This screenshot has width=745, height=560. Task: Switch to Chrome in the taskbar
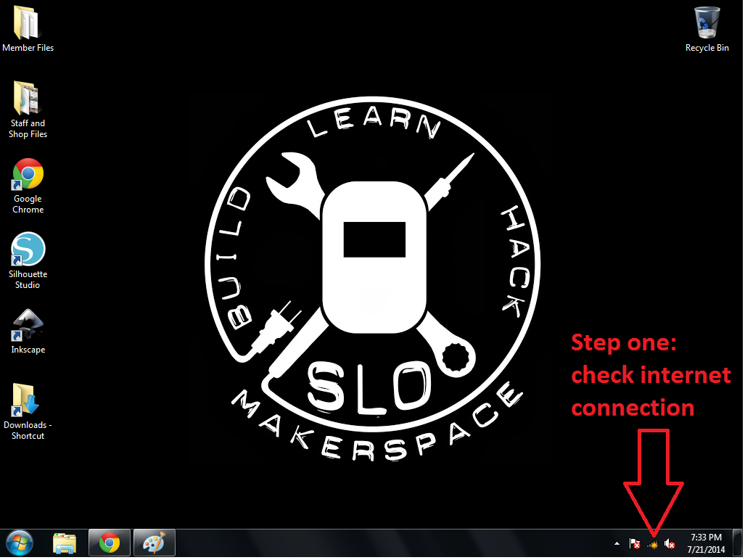click(110, 543)
